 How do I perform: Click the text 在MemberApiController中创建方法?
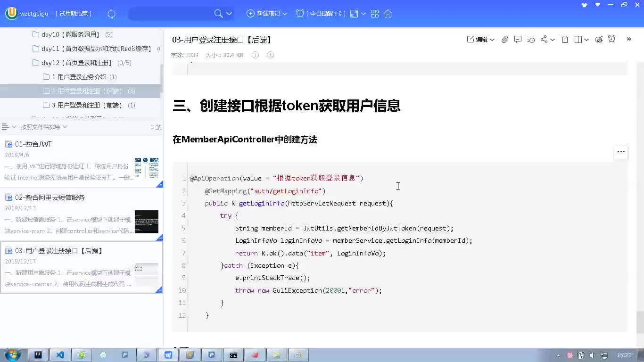245,140
